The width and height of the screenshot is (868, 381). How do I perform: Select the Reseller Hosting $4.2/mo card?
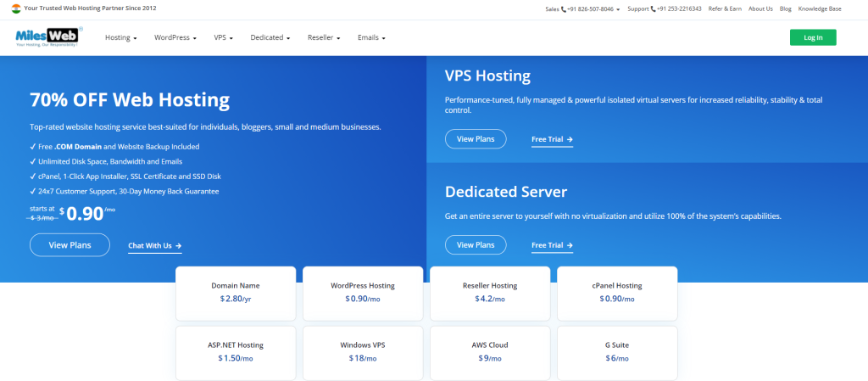click(x=490, y=294)
